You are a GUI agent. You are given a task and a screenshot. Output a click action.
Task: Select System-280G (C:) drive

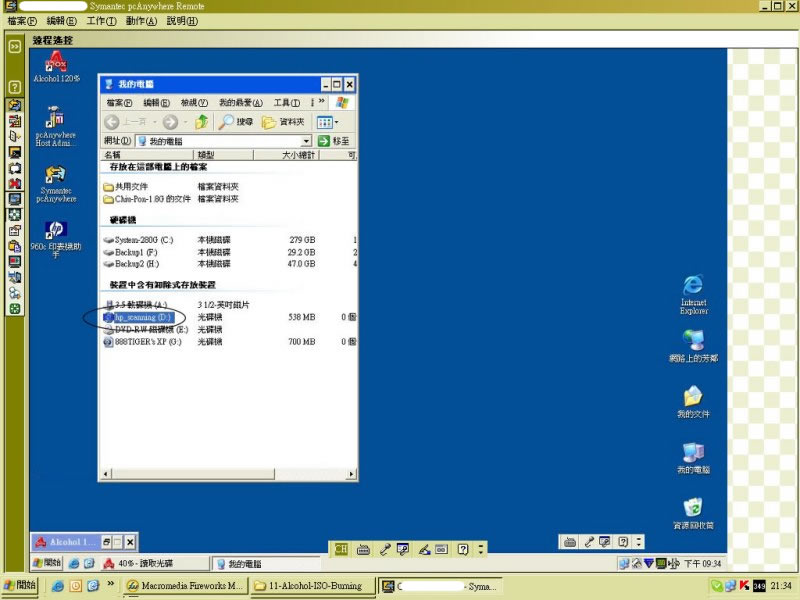138,239
